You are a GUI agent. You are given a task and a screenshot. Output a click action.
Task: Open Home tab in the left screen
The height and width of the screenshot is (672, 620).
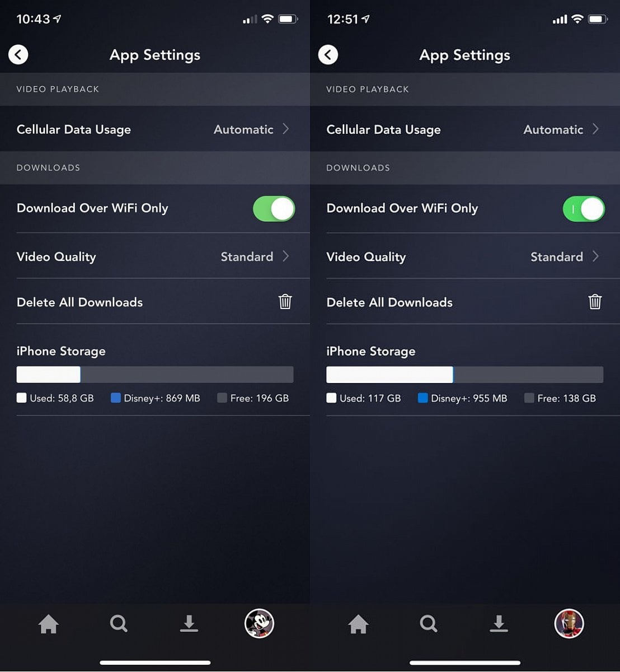[49, 623]
